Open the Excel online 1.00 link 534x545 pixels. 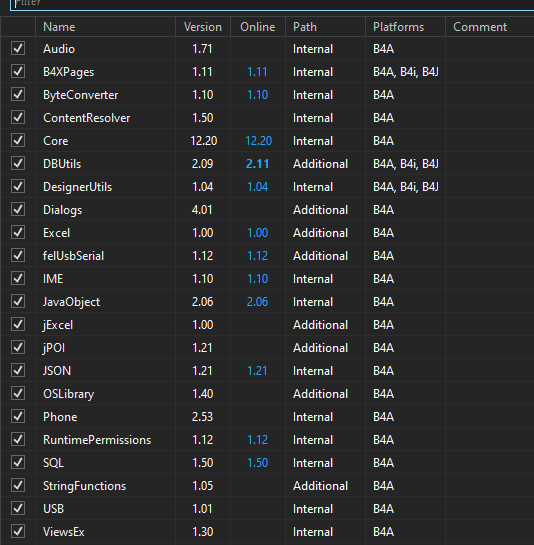coord(258,233)
